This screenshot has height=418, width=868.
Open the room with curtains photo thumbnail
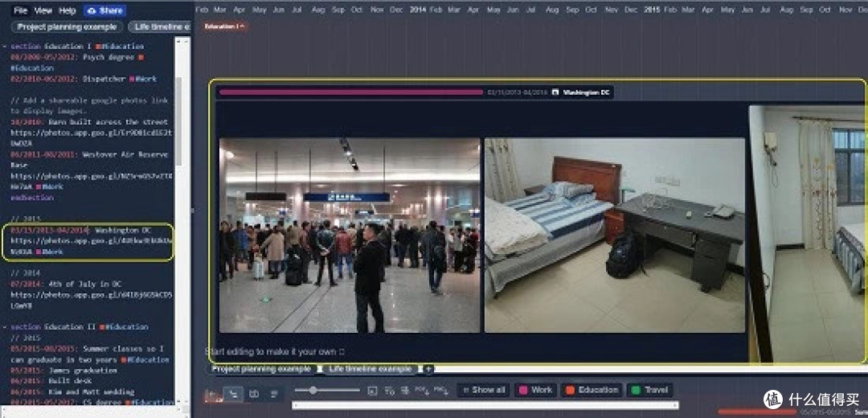pyautogui.click(x=807, y=234)
